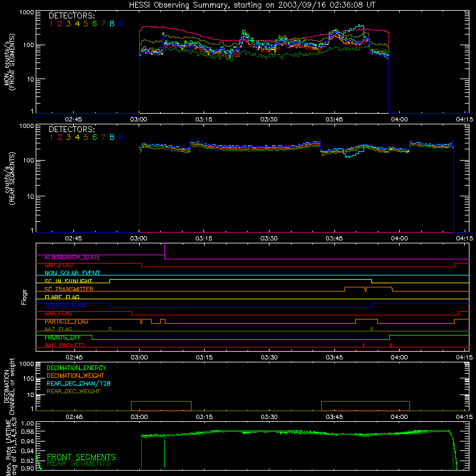The image size is (476, 476).
Task: Click the bad packets red spike near 04:00
Action: (391, 345)
